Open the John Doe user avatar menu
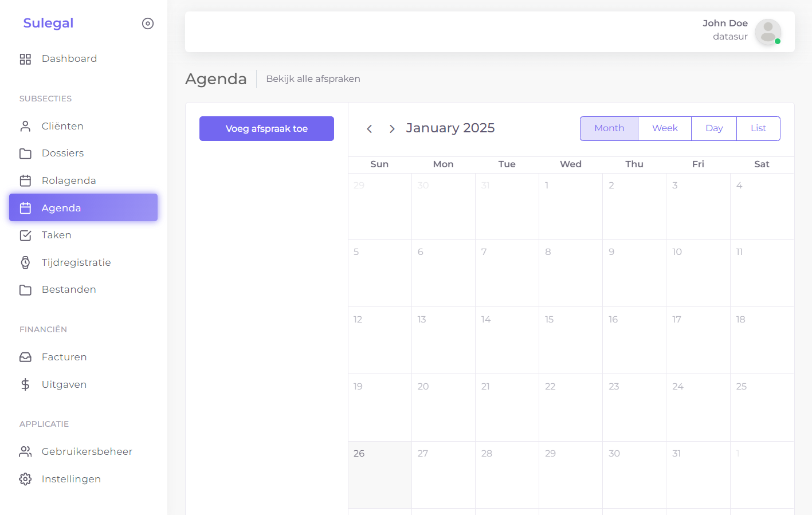 pos(768,32)
